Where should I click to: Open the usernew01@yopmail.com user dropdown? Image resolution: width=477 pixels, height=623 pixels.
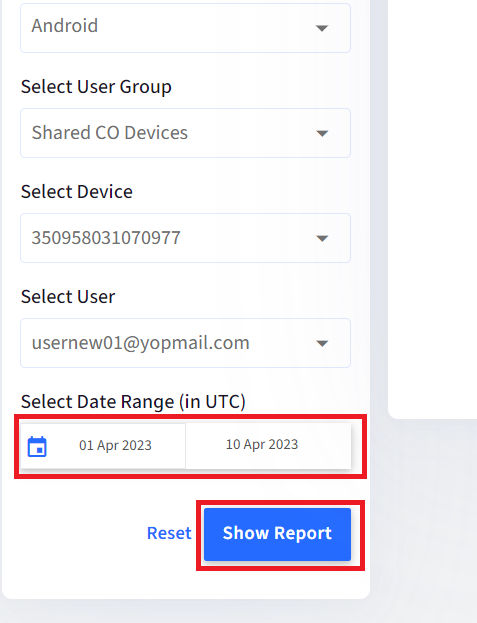tap(185, 343)
